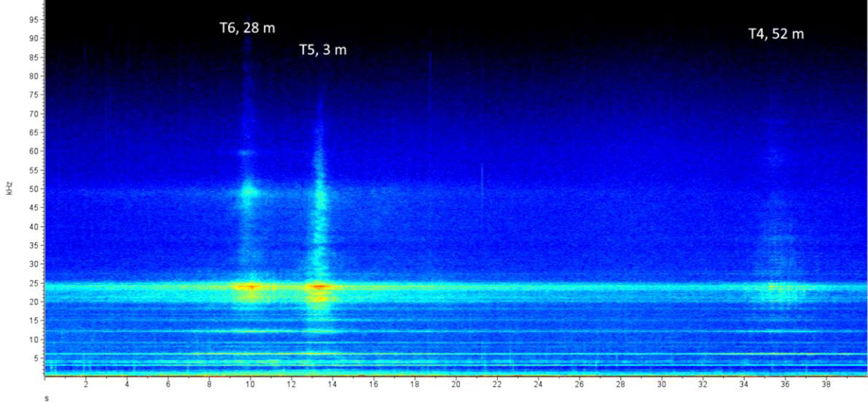Click the bright T6 blob at 49 kHz
This screenshot has height=403, width=868.
coord(249,192)
